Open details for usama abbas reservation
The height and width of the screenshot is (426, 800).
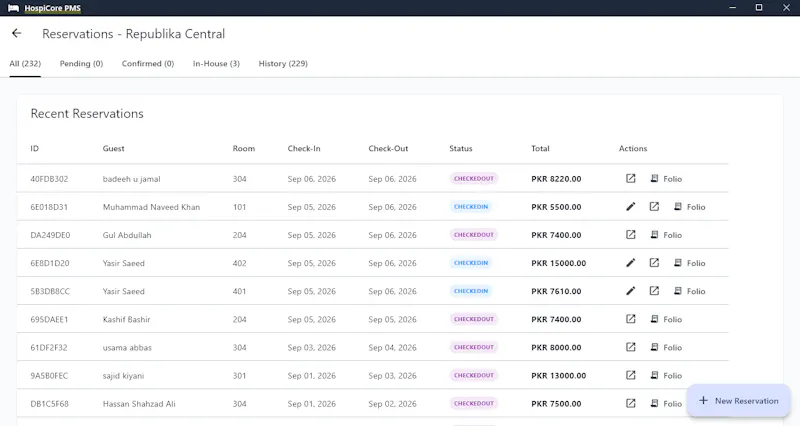(x=631, y=347)
